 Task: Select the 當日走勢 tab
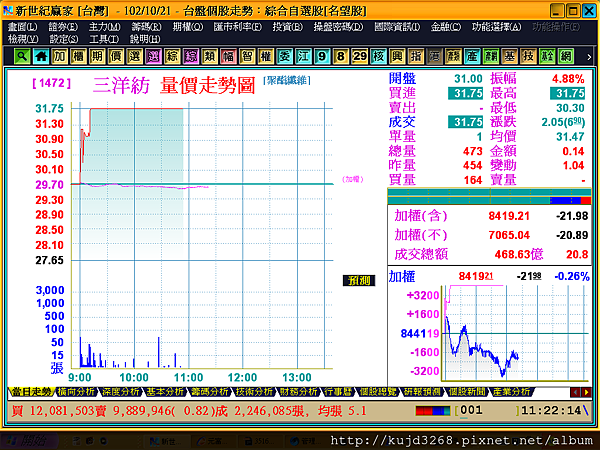coord(31,391)
